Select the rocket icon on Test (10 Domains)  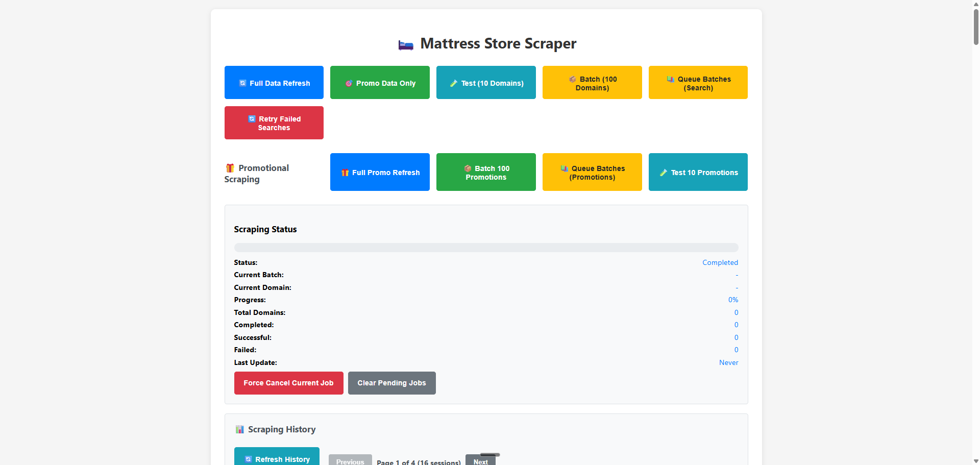[x=453, y=83]
